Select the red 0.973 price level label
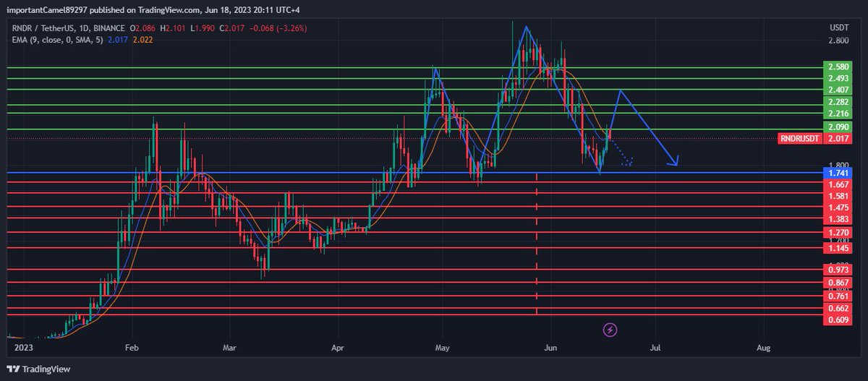Screen dimensions: 868x381 [838, 270]
